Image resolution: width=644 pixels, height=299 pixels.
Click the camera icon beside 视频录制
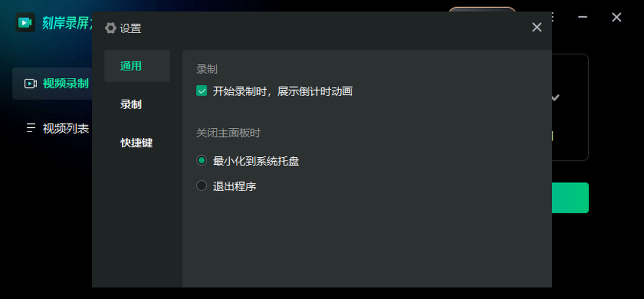(x=30, y=83)
